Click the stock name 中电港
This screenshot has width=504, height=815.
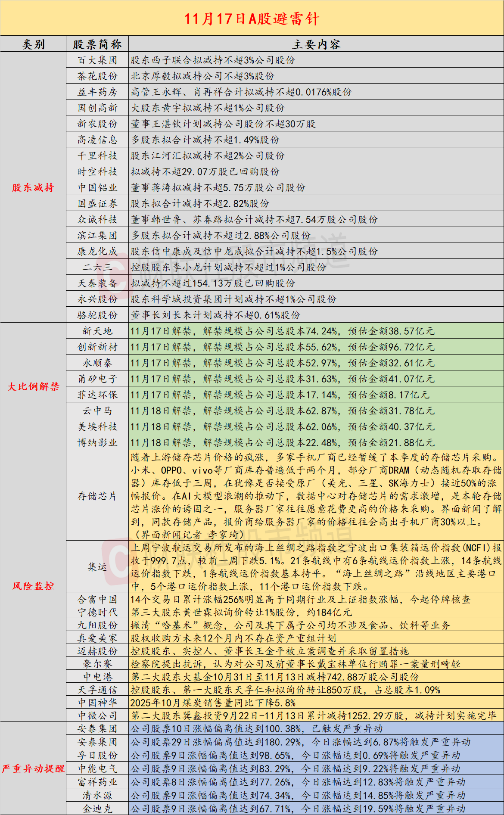tap(97, 677)
